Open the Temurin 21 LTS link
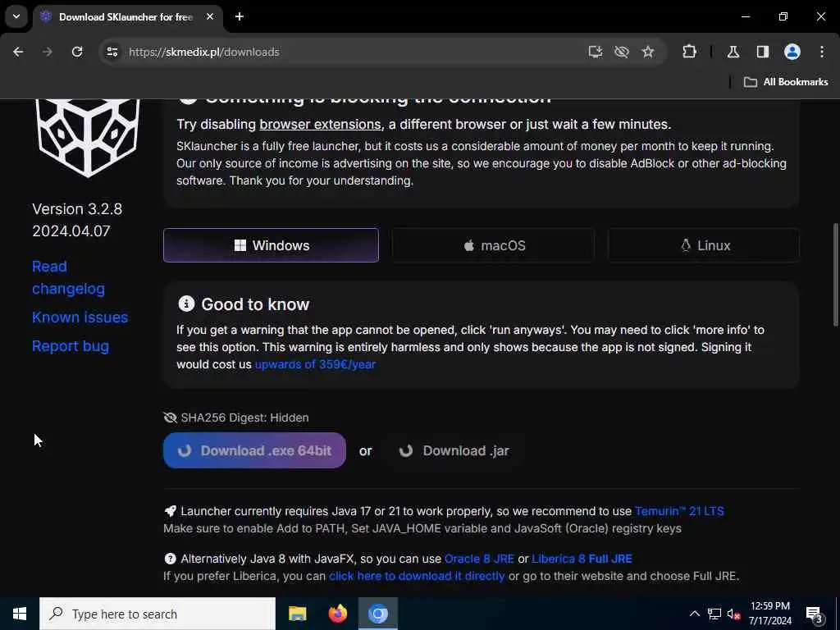 pyautogui.click(x=679, y=511)
